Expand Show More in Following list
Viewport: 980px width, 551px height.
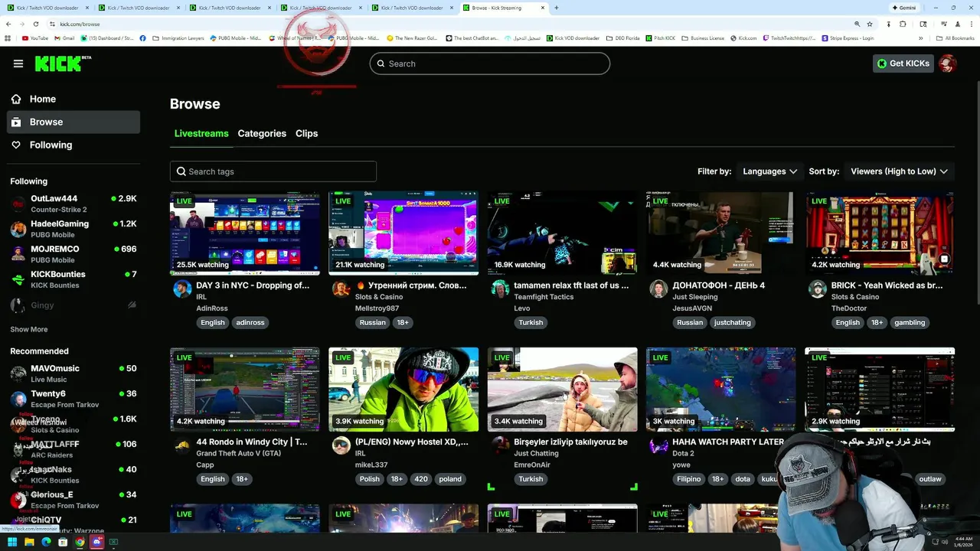click(x=29, y=329)
